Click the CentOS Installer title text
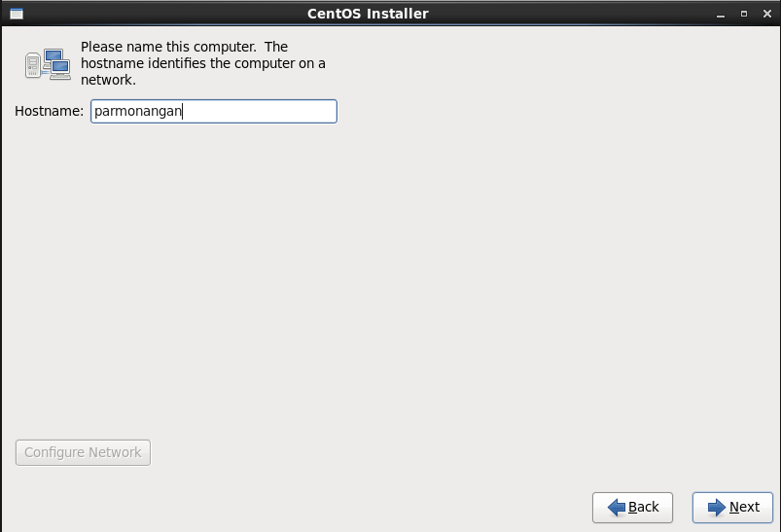The height and width of the screenshot is (532, 781). (x=368, y=14)
